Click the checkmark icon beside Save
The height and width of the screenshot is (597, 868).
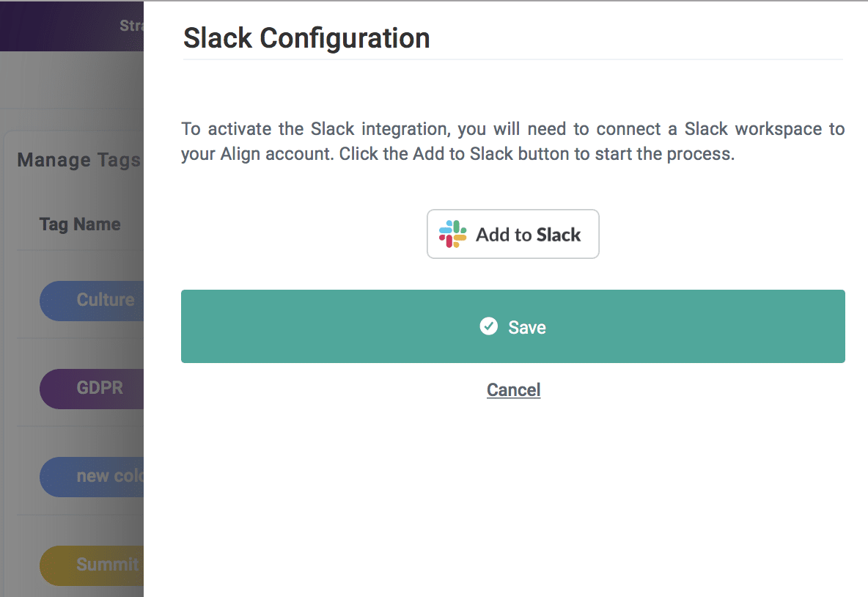(489, 326)
